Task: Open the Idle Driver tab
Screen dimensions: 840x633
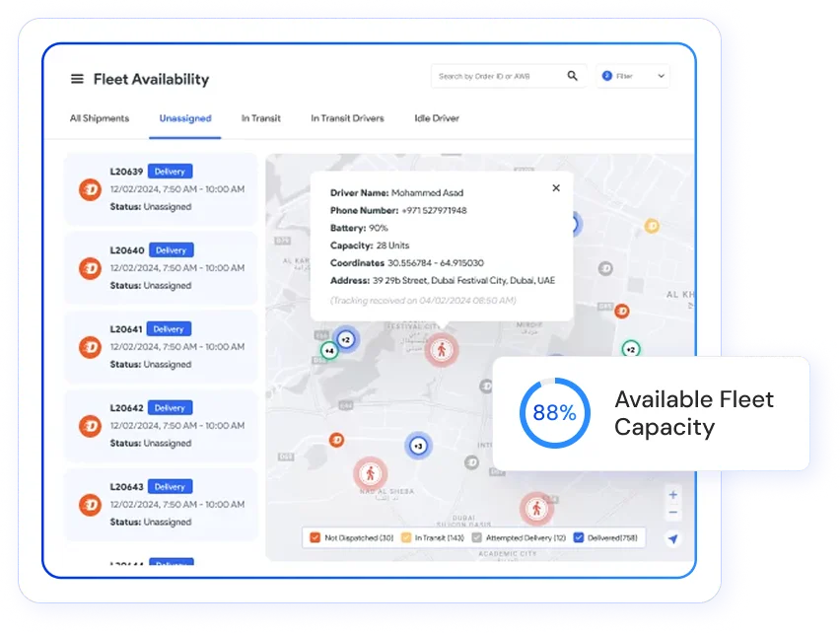Action: pos(436,118)
